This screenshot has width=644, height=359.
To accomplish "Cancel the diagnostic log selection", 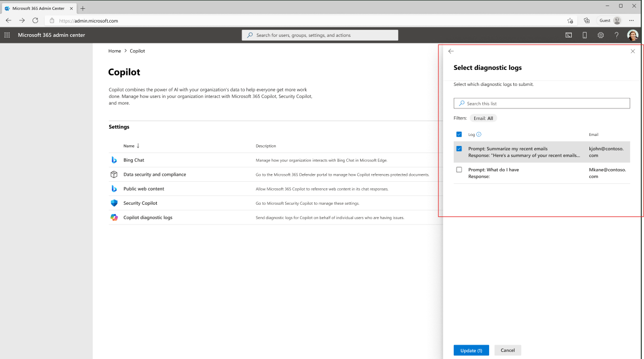I will coord(508,350).
